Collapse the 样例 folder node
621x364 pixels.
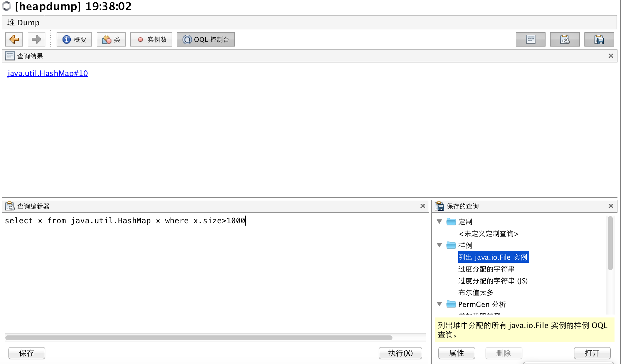(439, 245)
